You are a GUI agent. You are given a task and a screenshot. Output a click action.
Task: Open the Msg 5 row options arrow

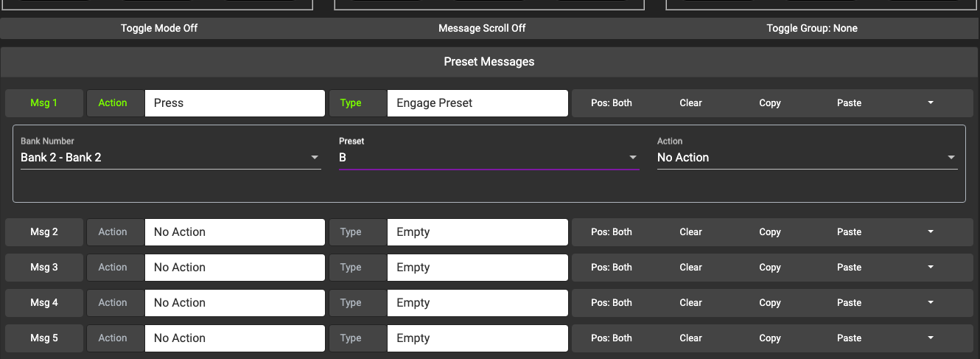coord(931,338)
